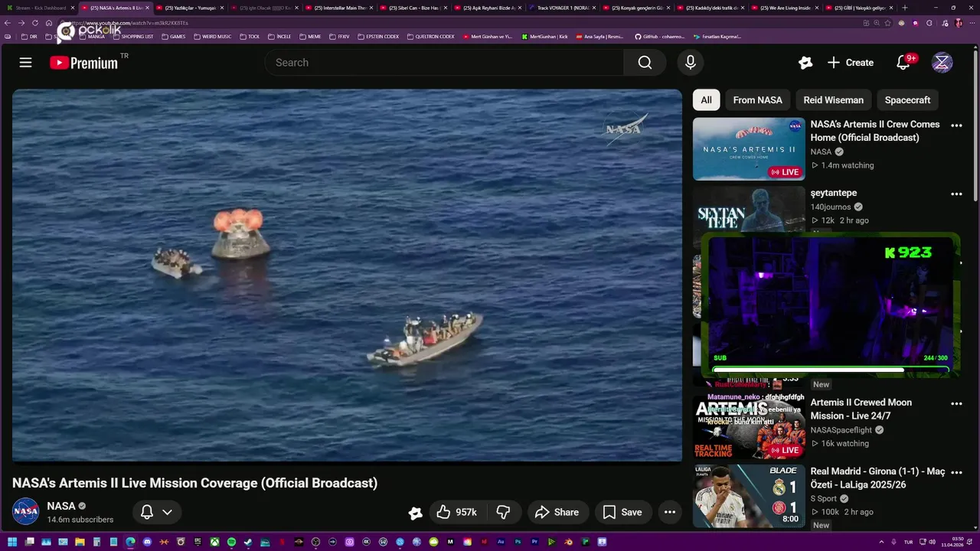Focus the YouTube Search field
Image resolution: width=980 pixels, height=551 pixels.
click(444, 63)
